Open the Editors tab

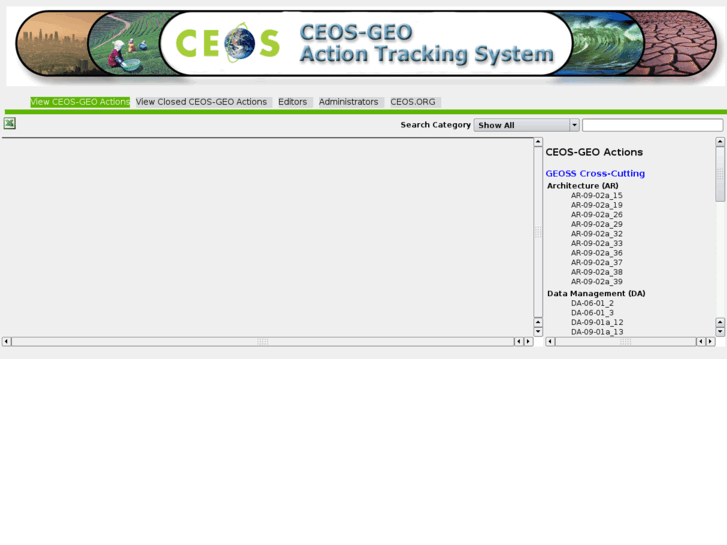[x=293, y=102]
